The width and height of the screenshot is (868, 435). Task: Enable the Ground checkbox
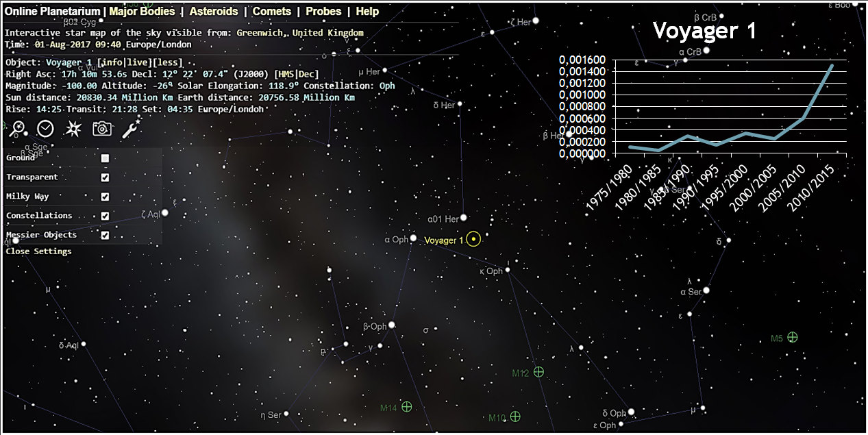pos(105,158)
